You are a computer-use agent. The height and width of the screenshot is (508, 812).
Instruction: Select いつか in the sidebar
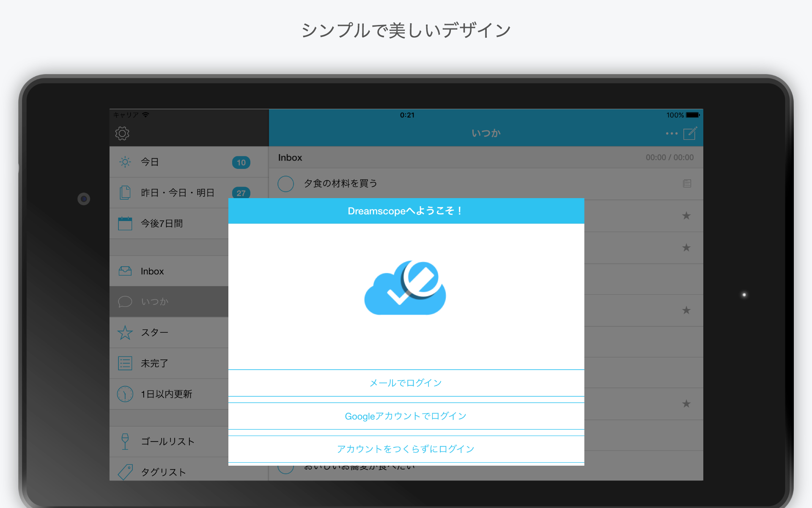click(169, 301)
